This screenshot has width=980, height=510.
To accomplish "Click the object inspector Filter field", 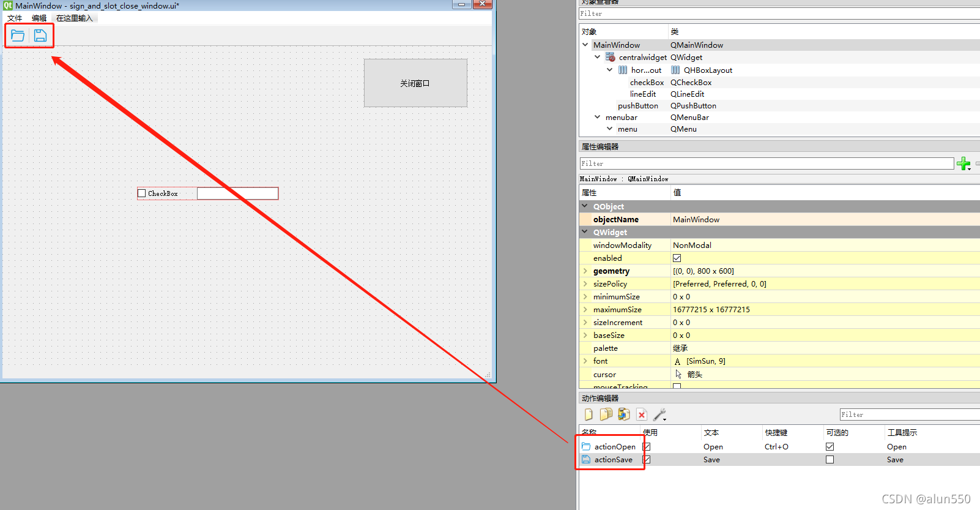I will (x=779, y=13).
